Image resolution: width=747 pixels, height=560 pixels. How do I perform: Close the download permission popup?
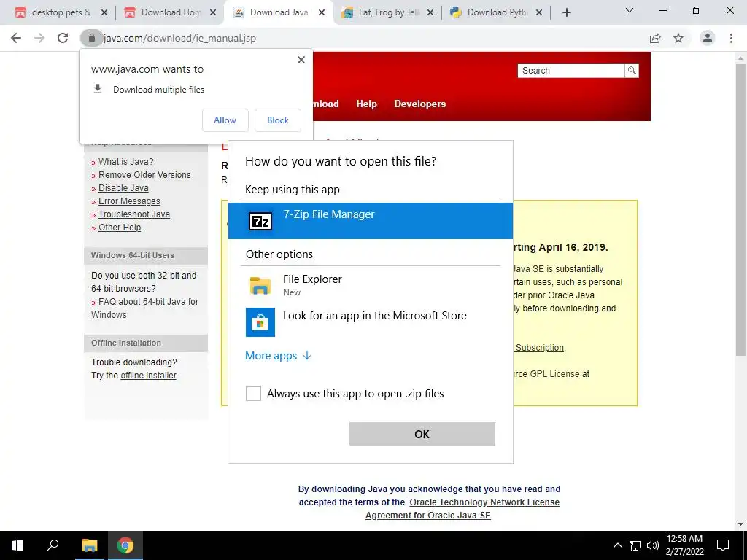coord(301,60)
